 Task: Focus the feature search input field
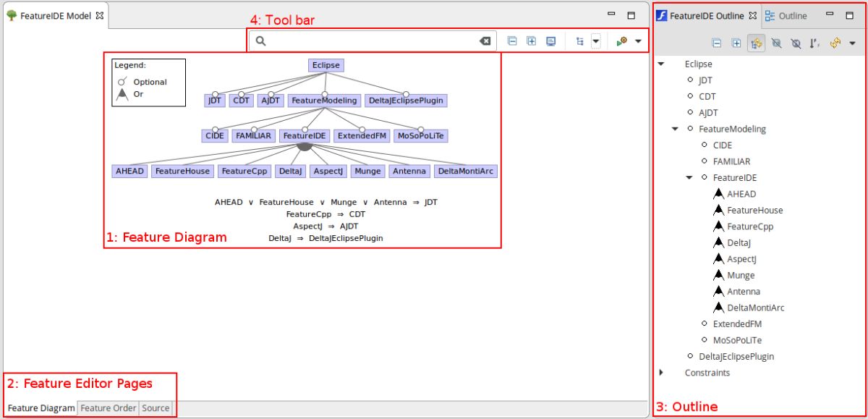pyautogui.click(x=373, y=41)
